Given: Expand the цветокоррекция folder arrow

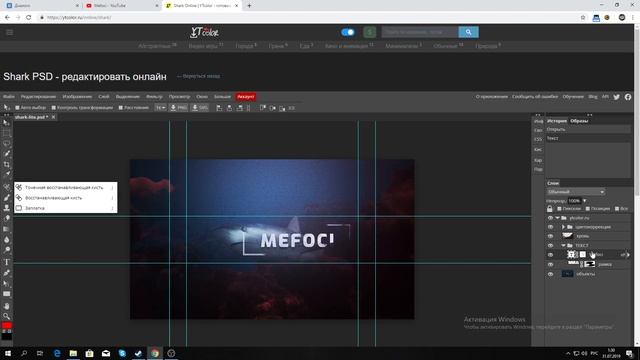Looking at the screenshot, I should 564,227.
